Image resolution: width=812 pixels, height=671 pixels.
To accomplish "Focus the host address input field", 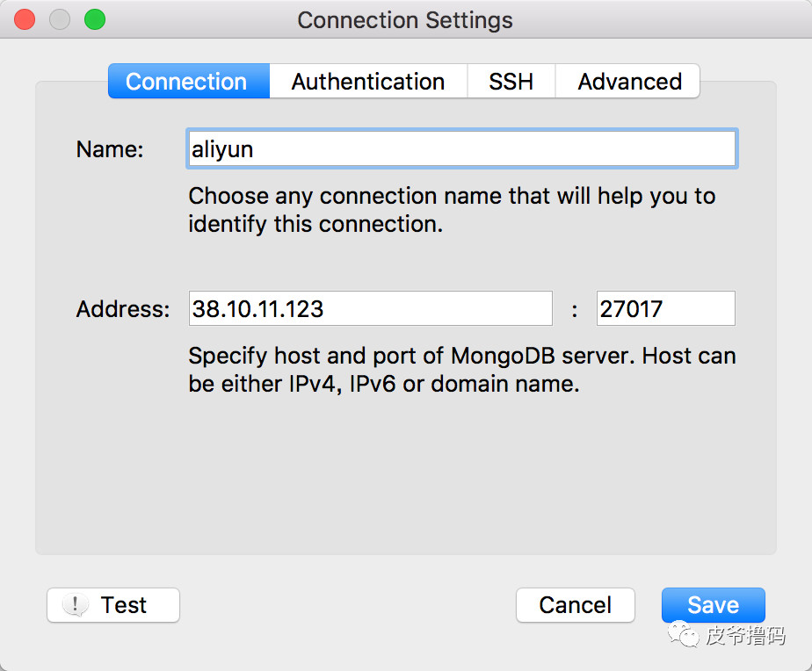I will click(x=370, y=309).
